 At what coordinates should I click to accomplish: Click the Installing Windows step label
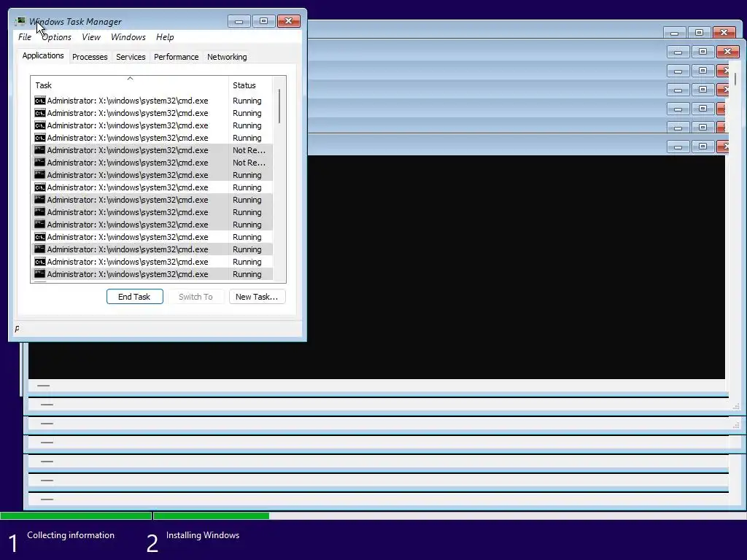tap(203, 535)
